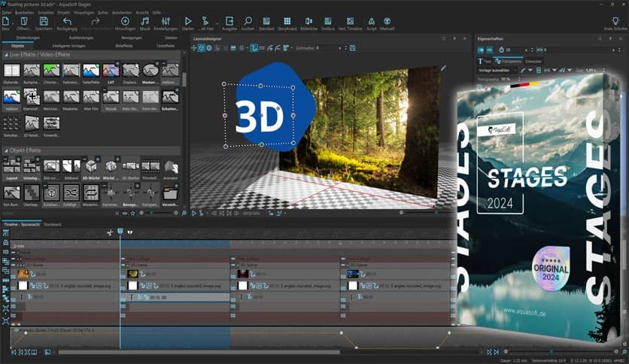
Task: Collapse the Objekt-Effekte section
Action: [x=7, y=150]
